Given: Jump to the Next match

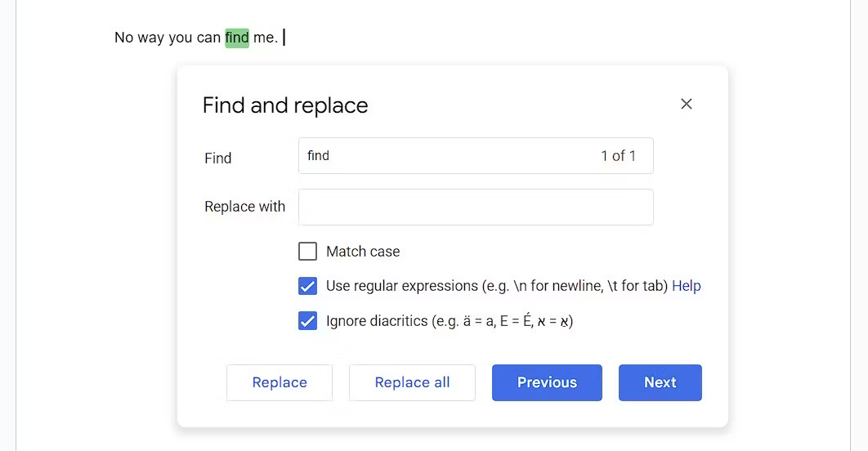Looking at the screenshot, I should point(660,382).
